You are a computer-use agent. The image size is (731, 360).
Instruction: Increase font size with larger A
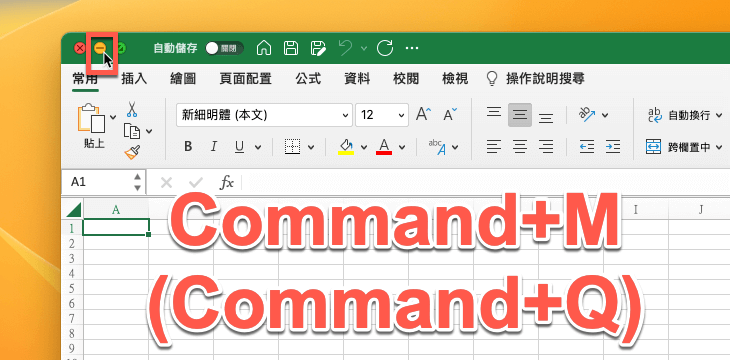tap(423, 114)
